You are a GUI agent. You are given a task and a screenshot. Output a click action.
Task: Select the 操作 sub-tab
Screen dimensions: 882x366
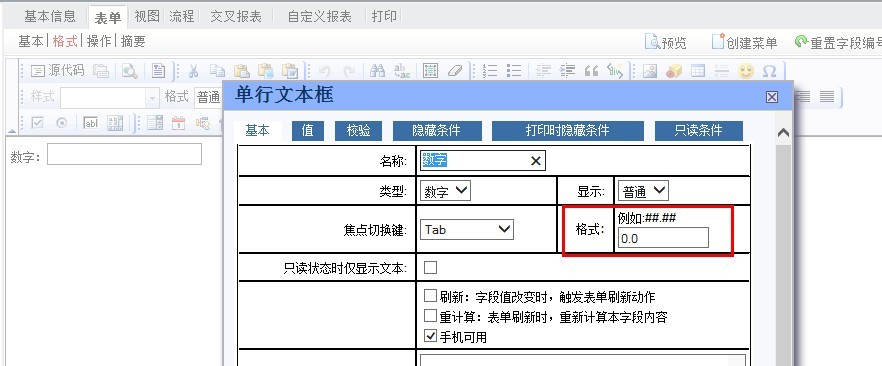[x=99, y=41]
